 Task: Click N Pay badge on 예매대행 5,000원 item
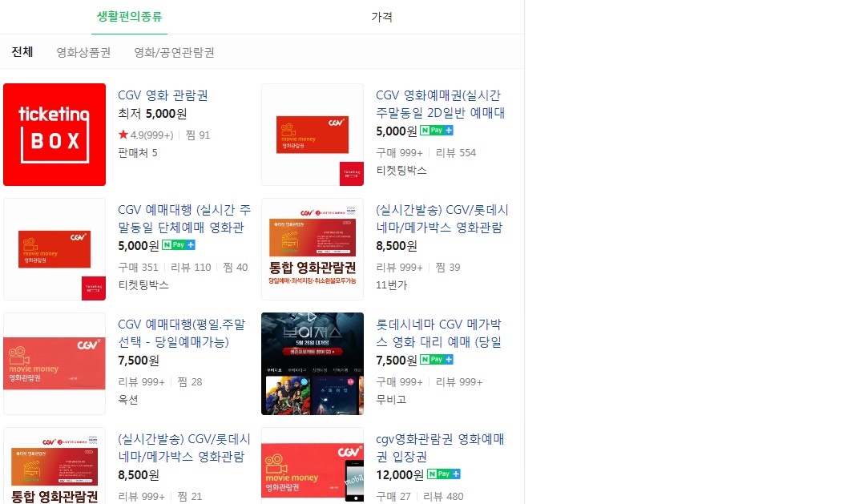click(179, 245)
